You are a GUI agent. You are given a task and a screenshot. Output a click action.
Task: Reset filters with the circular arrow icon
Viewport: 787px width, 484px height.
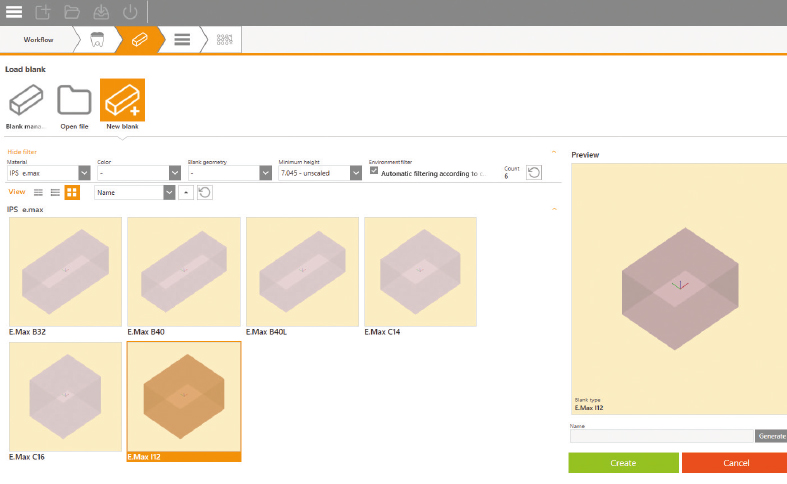(534, 173)
